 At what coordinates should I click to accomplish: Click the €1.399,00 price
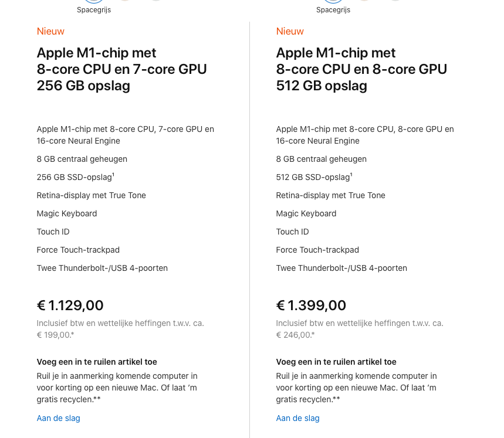click(x=311, y=305)
